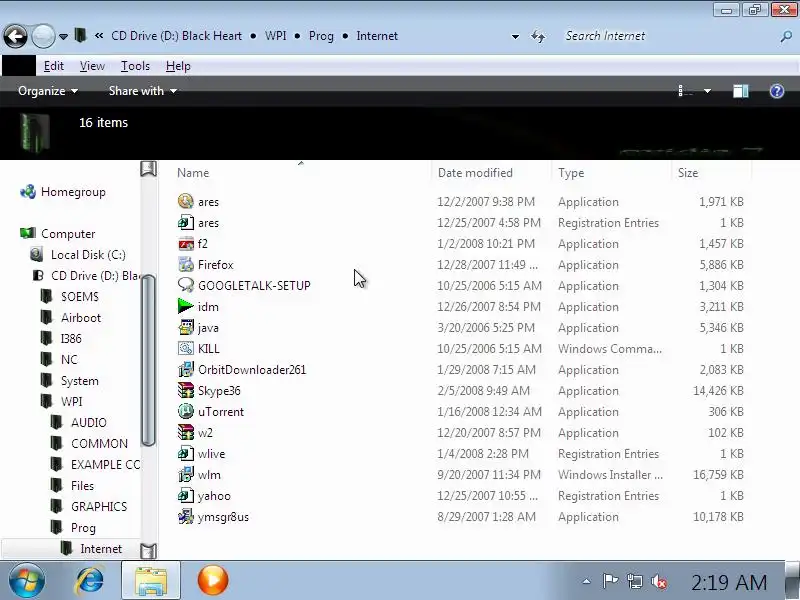This screenshot has height=600, width=800.
Task: Select the yahoo registry file icon
Action: pos(186,495)
